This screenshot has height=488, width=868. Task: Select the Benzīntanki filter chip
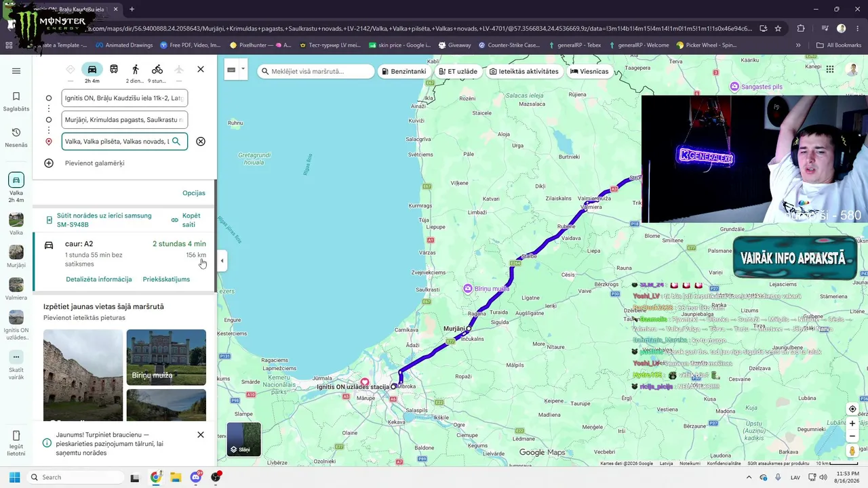click(x=404, y=71)
